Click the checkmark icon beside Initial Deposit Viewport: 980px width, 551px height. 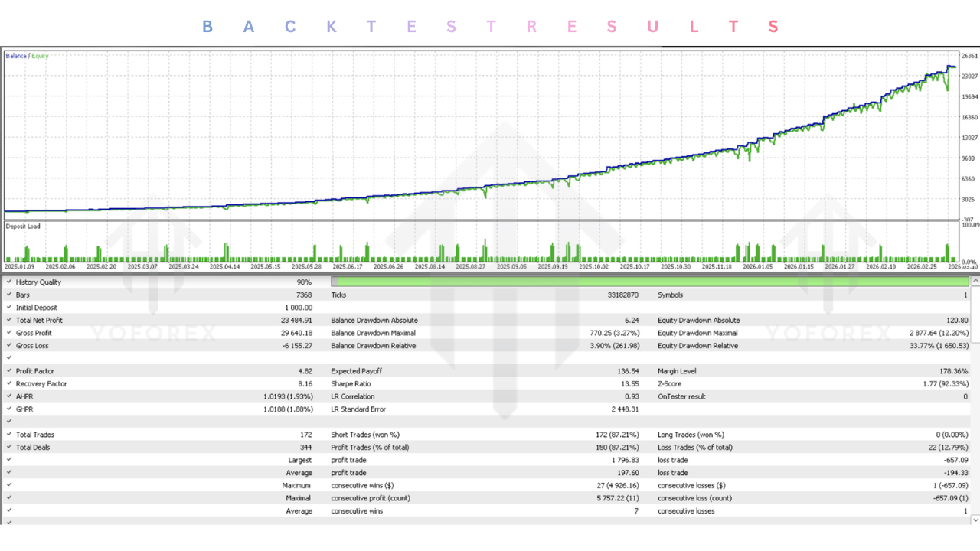tap(9, 308)
